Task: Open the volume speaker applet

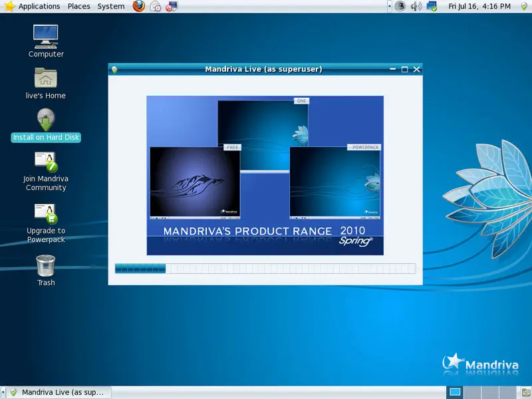Action: (416, 6)
